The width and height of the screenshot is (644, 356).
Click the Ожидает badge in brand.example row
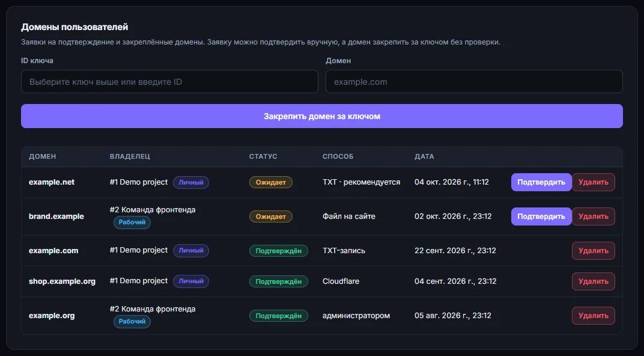click(x=271, y=216)
